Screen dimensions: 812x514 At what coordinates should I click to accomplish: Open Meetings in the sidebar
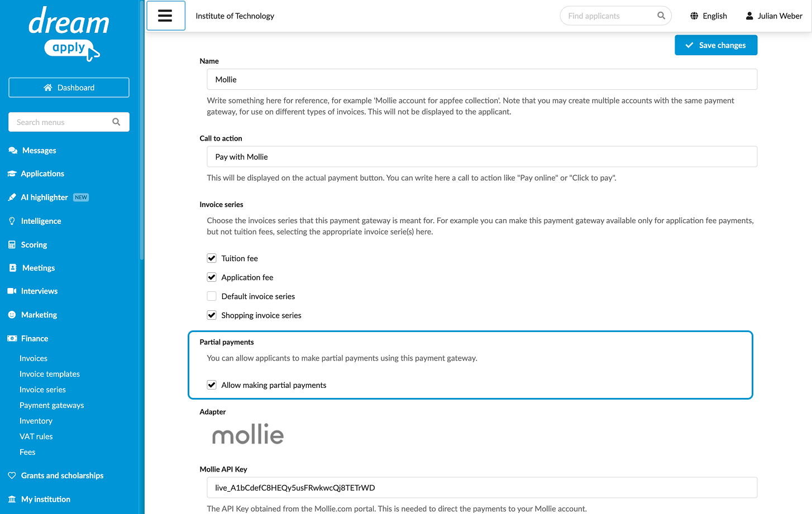coord(39,268)
